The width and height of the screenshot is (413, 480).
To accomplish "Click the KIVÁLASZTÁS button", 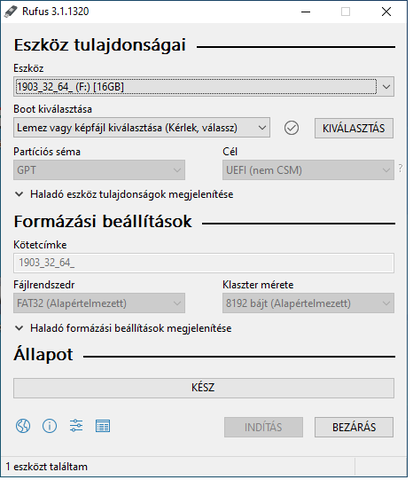I will tap(354, 128).
